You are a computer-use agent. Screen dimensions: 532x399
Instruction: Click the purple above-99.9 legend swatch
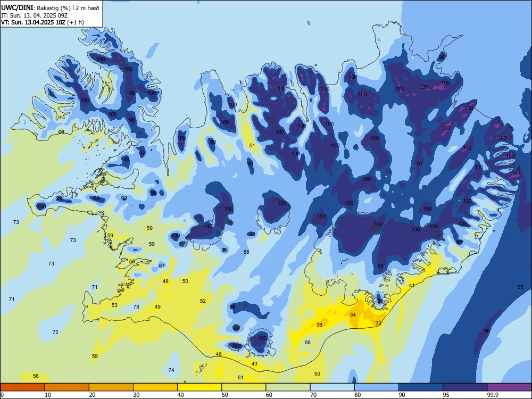coord(509,387)
